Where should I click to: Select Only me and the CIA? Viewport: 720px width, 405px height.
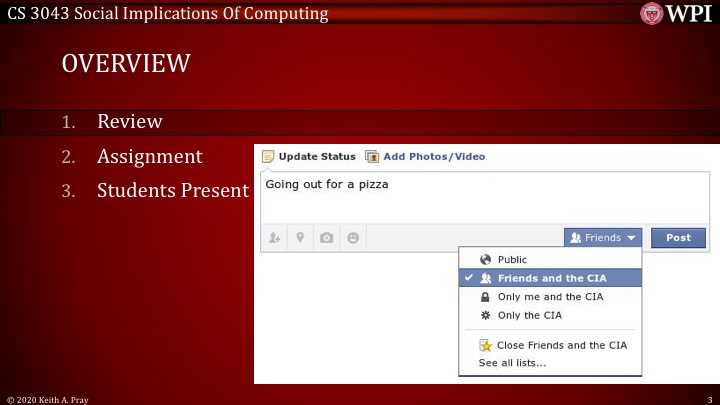click(550, 297)
